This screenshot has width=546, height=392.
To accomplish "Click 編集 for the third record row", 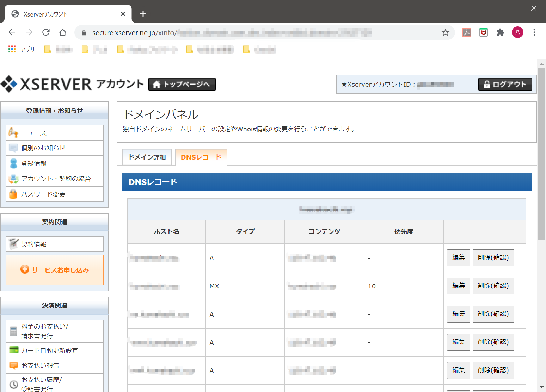I will [459, 314].
